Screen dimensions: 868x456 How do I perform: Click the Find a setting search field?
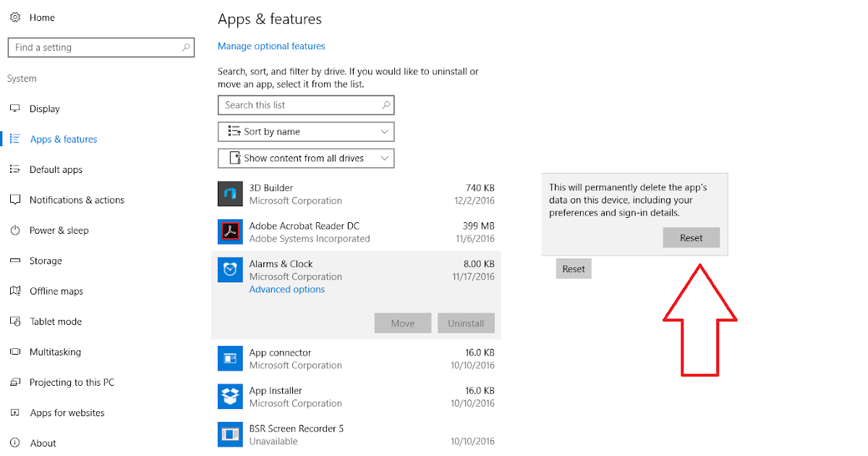point(101,47)
